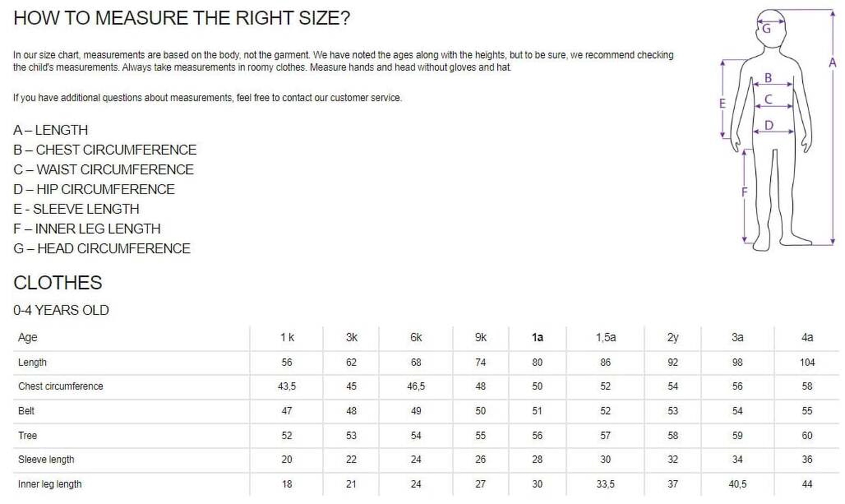Click the D hip marker on the figure
Image resolution: width=845 pixels, height=504 pixels.
point(769,125)
